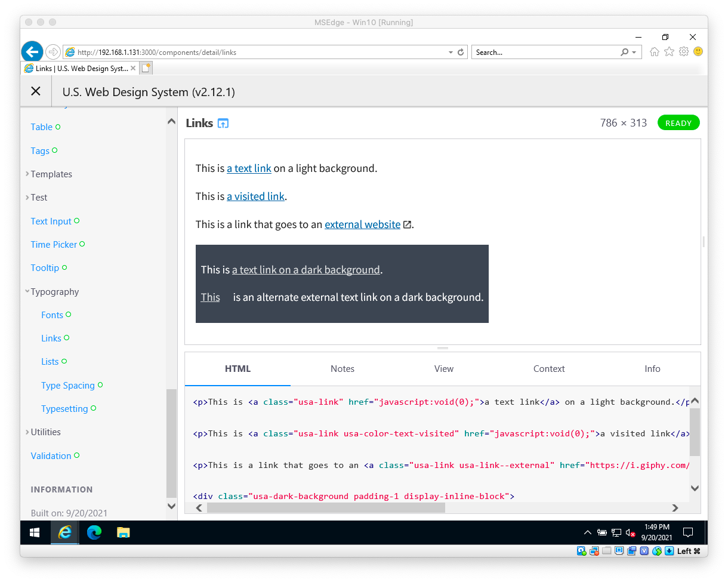Image resolution: width=728 pixels, height=582 pixels.
Task: Open the Fonts page under Typography
Action: click(x=52, y=315)
